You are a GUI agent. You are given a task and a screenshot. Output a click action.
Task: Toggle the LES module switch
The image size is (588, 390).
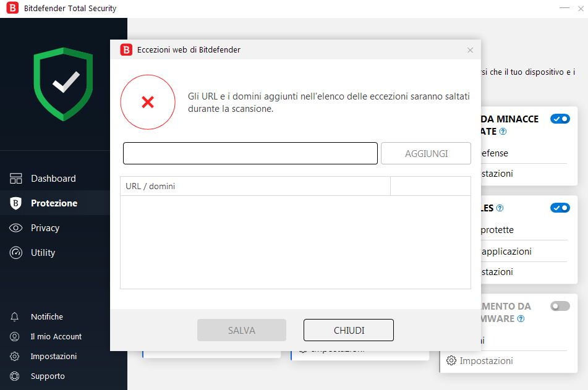560,208
